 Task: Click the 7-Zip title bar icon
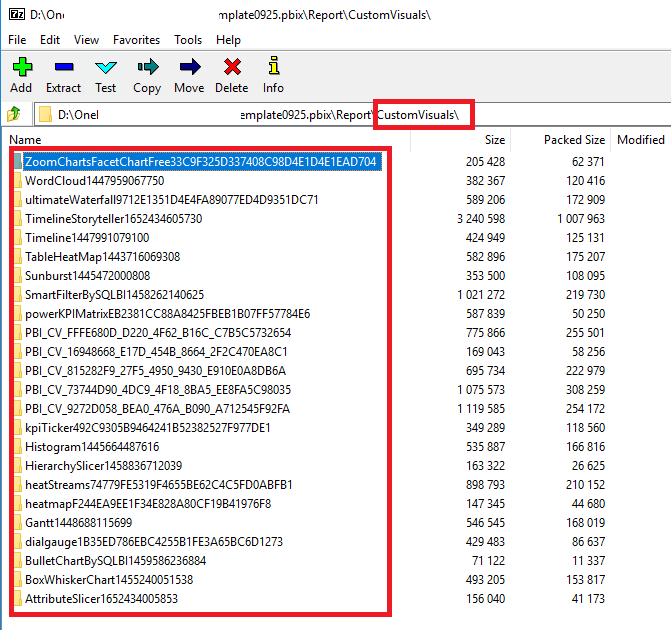tap(17, 14)
